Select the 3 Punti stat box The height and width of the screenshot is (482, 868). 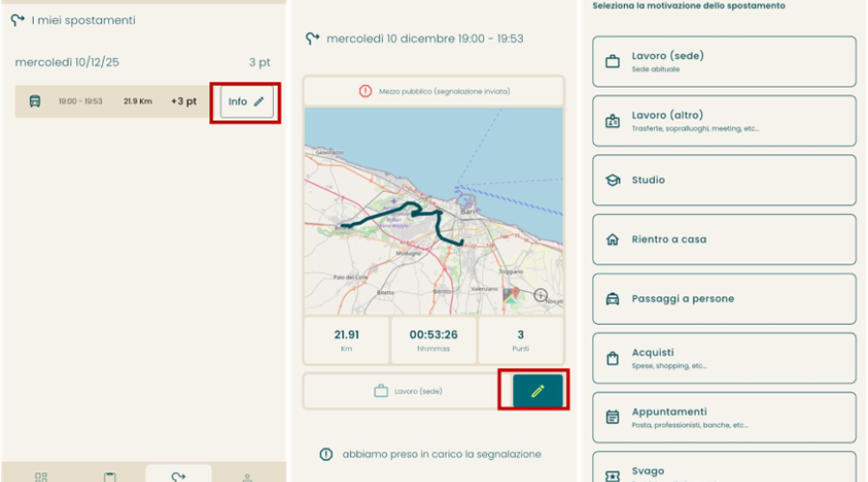click(x=521, y=340)
